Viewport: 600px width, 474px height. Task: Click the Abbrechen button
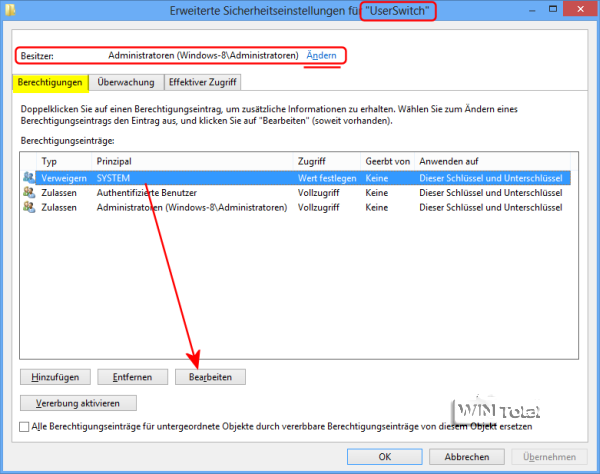coord(466,457)
